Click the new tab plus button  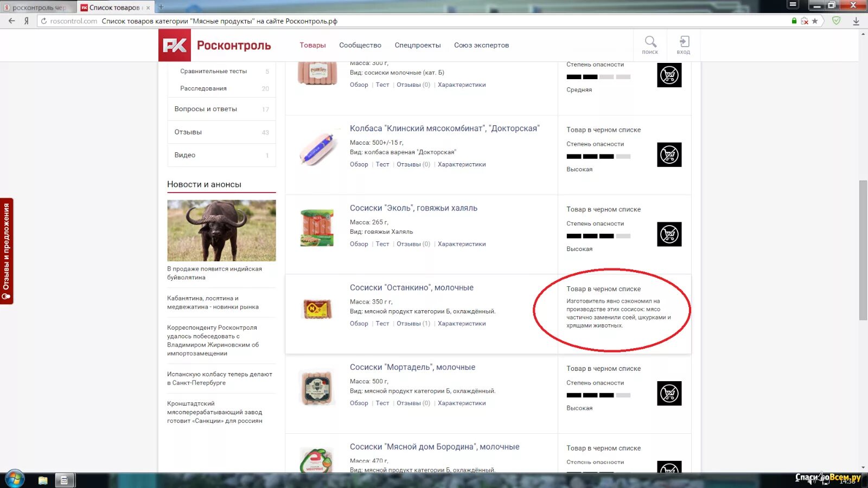[161, 7]
